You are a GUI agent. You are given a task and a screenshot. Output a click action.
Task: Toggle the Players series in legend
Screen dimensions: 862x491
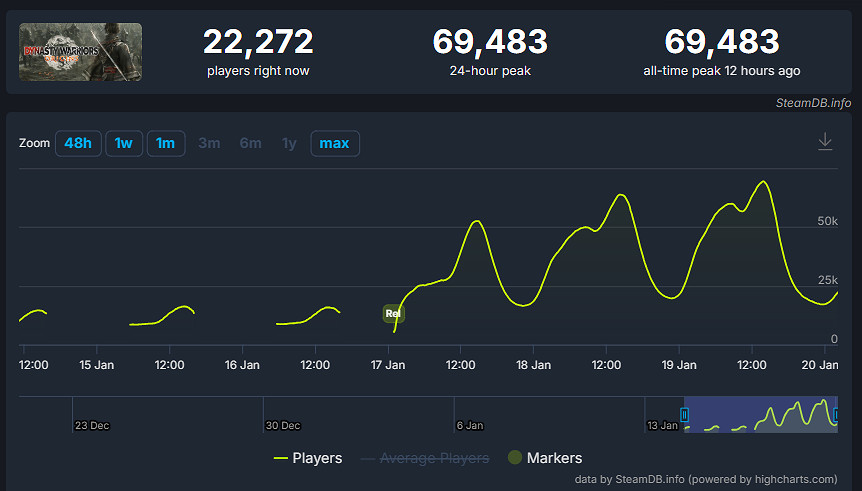(x=308, y=458)
